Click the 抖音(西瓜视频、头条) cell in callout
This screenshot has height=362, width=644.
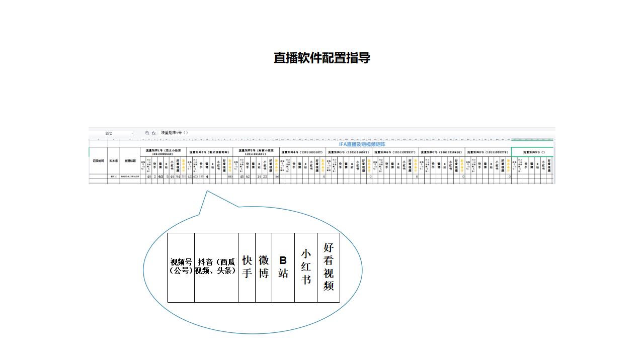click(216, 267)
